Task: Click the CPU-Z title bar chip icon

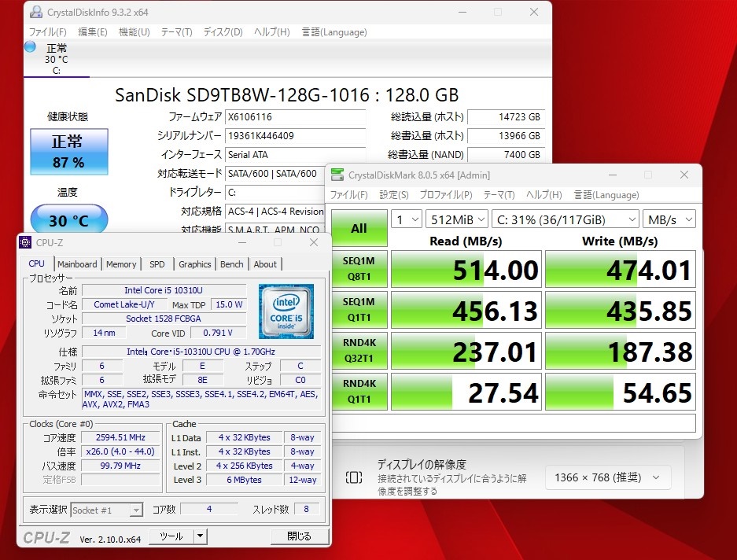Action: click(25, 242)
